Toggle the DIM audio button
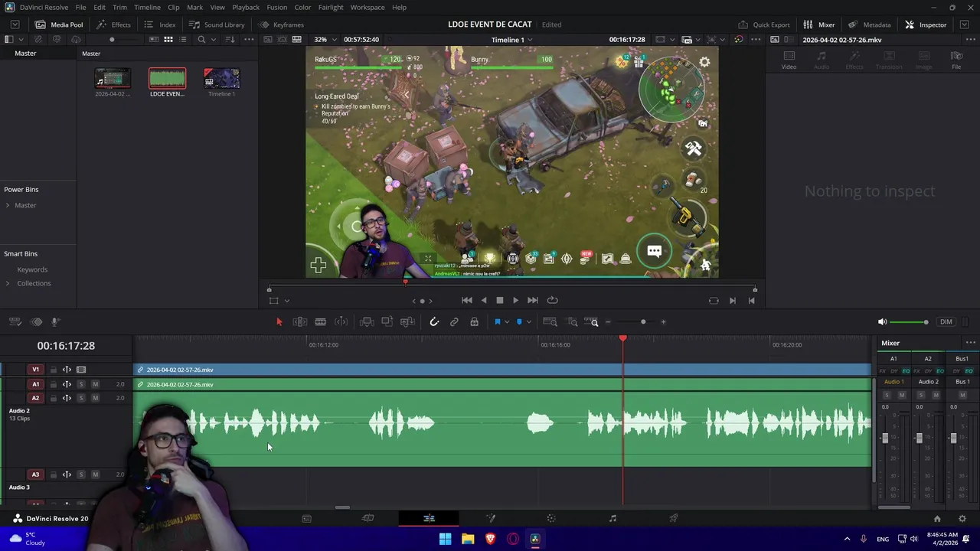Screen dimensions: 980x551 946,322
